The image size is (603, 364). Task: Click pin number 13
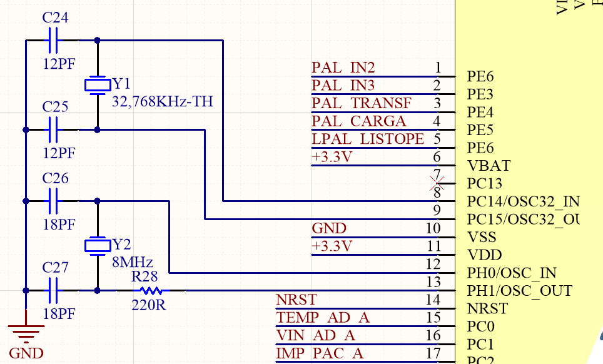point(433,282)
